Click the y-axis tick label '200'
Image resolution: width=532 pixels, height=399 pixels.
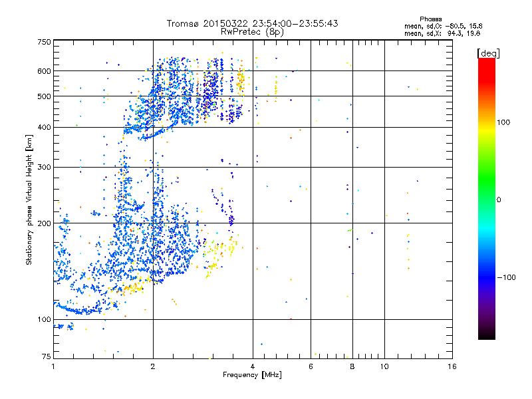pos(44,223)
